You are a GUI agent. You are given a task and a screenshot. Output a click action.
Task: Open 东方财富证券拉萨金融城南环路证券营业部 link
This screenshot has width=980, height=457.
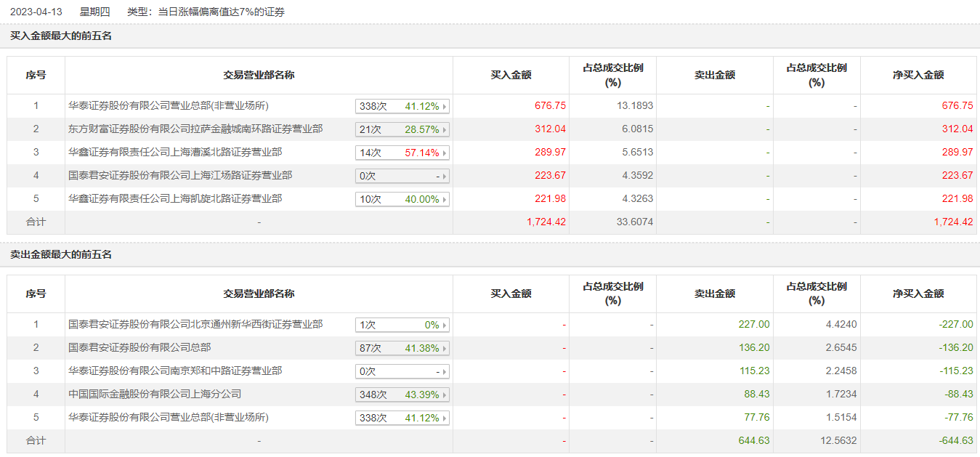pyautogui.click(x=195, y=129)
